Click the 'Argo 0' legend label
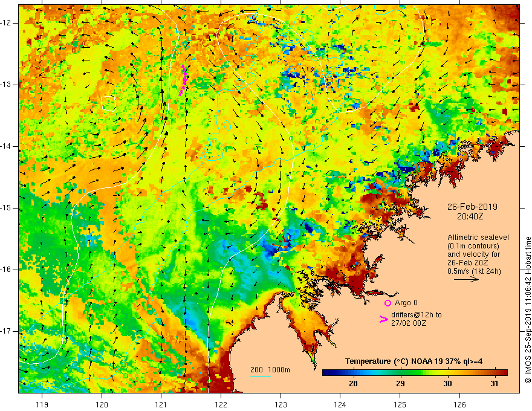Viewport: 532px width, 411px height. click(406, 303)
